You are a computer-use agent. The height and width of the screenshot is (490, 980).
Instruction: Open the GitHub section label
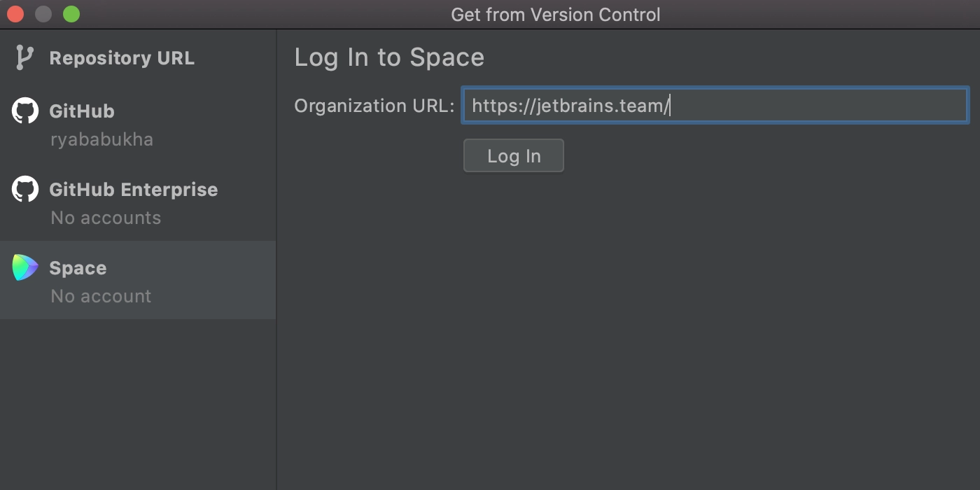coord(82,111)
